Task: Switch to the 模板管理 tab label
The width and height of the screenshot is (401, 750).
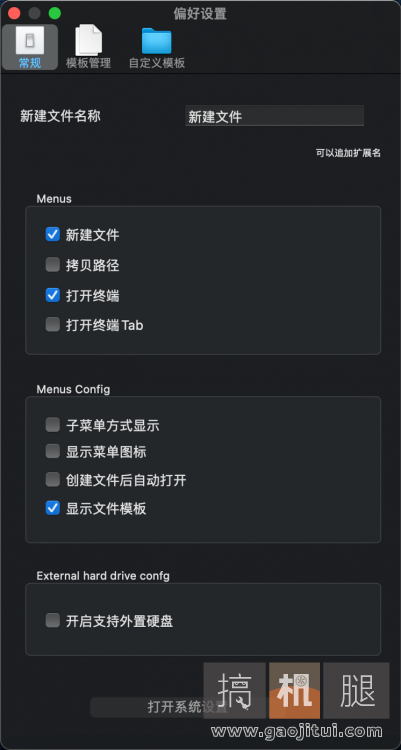Action: (89, 63)
